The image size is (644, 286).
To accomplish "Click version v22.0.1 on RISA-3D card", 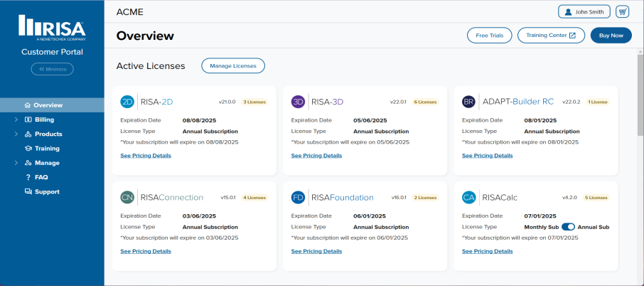I will click(x=398, y=102).
